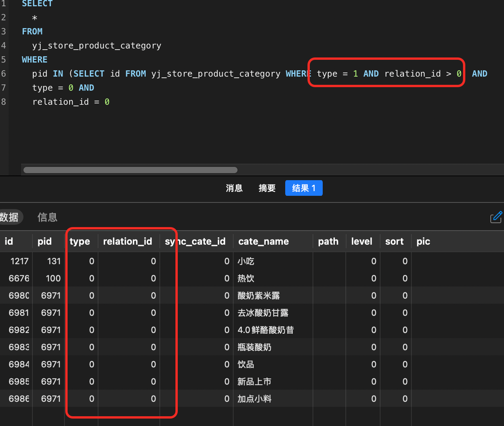Switch to the 摘要 tab
The width and height of the screenshot is (504, 426).
(267, 188)
